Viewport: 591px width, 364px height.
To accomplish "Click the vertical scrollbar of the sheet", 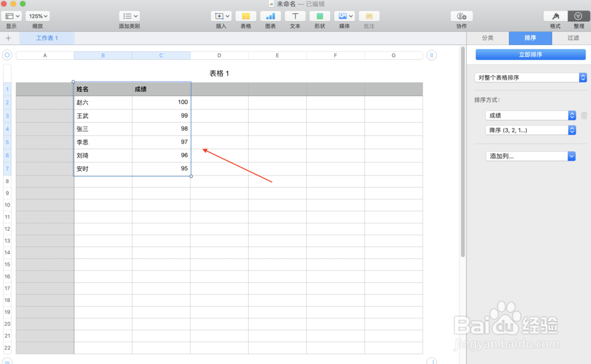I will pos(463,152).
